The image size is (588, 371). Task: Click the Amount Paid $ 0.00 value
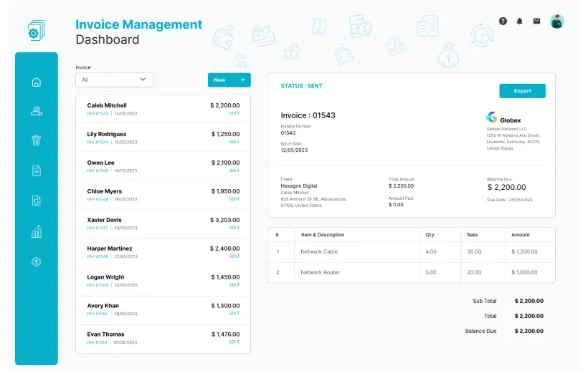point(396,205)
